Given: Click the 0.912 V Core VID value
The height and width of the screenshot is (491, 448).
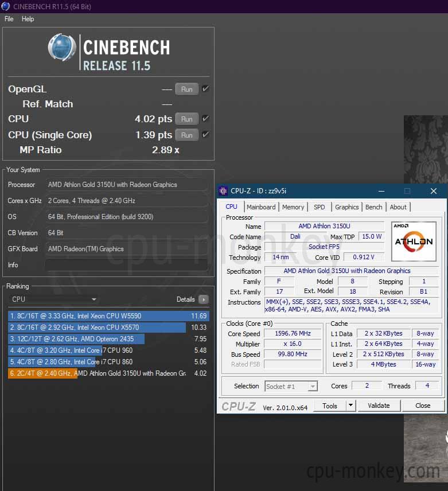Looking at the screenshot, I should click(364, 257).
